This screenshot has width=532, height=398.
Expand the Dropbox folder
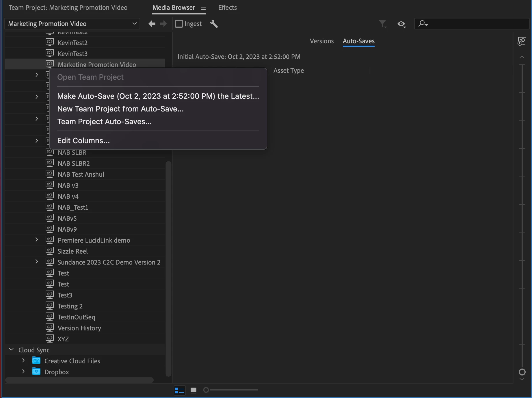tap(23, 371)
